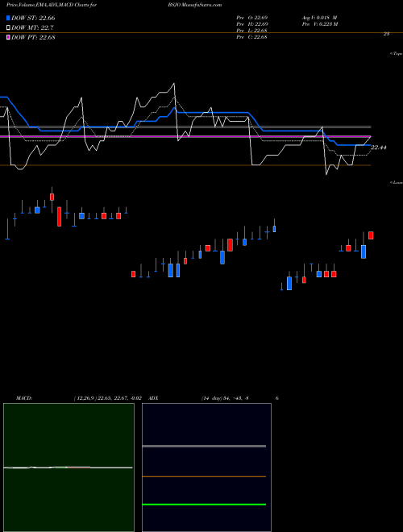Open the green MACD chart panel
Image resolution: width=403 pixels, height=532 pixels.
(x=69, y=468)
